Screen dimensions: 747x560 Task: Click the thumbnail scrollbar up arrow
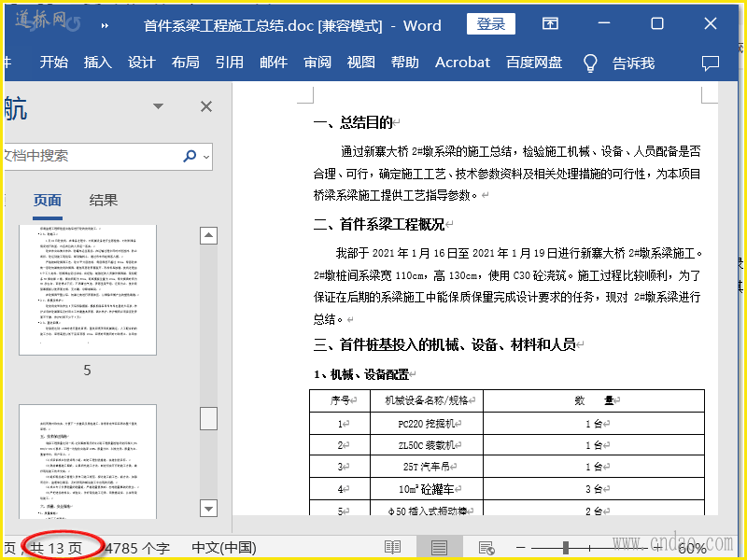(208, 235)
